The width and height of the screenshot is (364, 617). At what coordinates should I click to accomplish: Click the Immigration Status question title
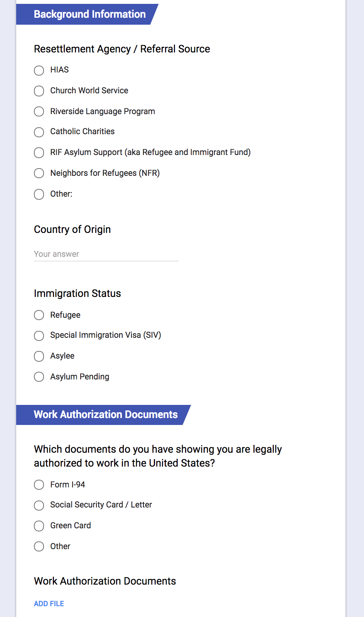coord(78,293)
